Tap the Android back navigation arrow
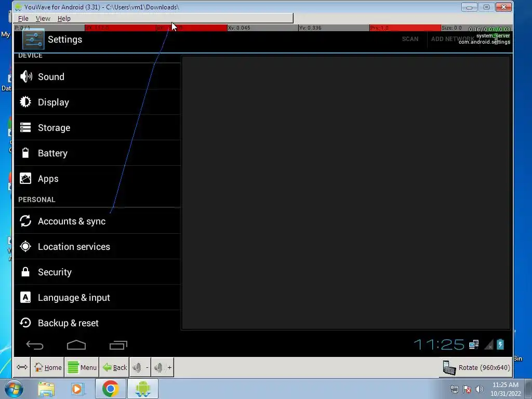 click(35, 345)
